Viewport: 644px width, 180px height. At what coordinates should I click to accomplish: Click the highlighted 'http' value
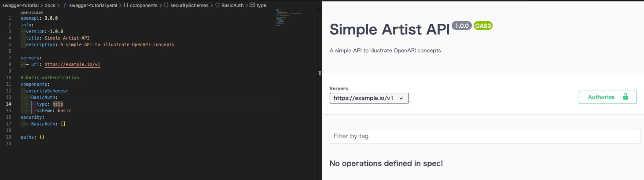coord(58,104)
